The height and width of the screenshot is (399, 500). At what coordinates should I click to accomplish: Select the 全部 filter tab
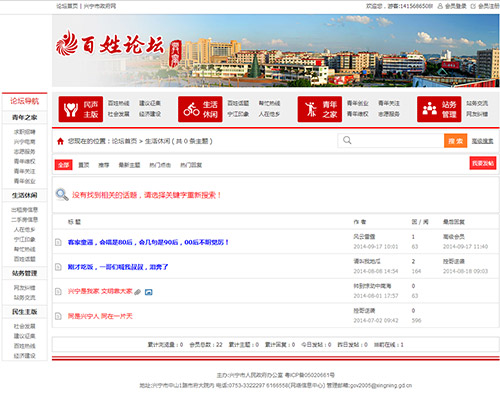tap(63, 165)
